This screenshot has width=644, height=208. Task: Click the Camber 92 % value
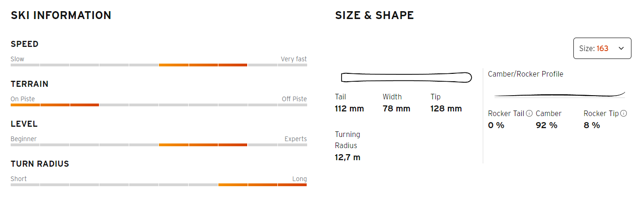[546, 125]
